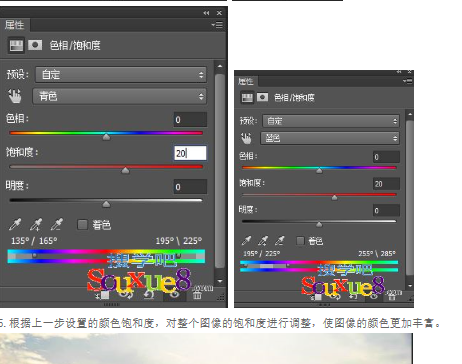
Task: Collapse the left properties panel with double arrows
Action: coord(206,13)
